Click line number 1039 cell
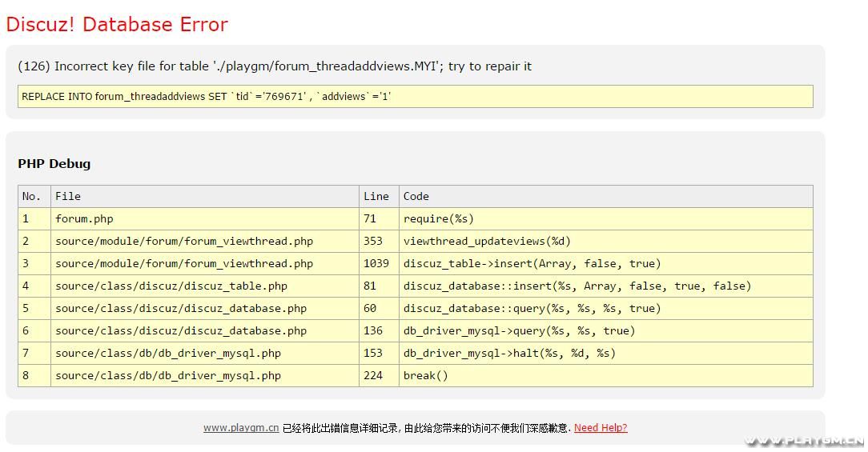Viewport: 868px width, 452px height. [x=380, y=264]
